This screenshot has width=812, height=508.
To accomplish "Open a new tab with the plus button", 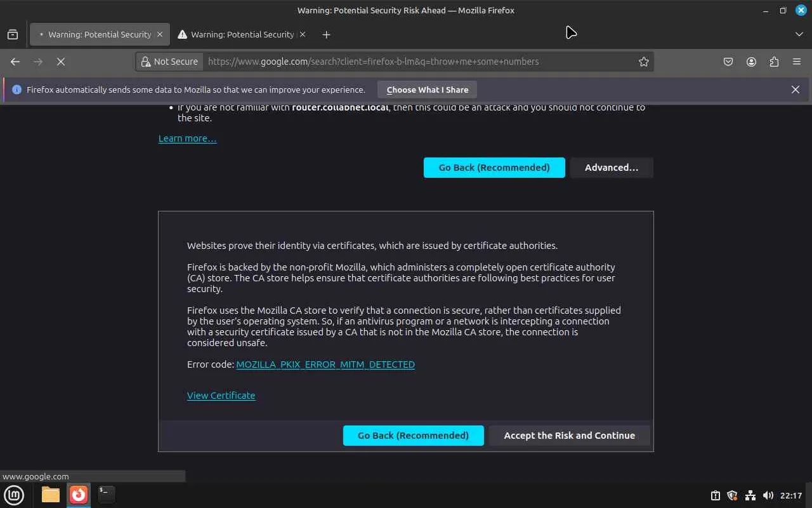I will [x=326, y=34].
